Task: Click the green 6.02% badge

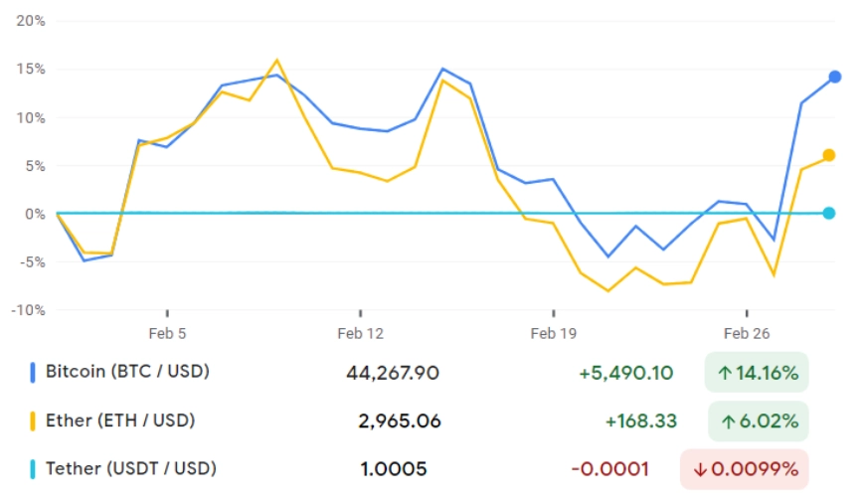Action: click(759, 420)
